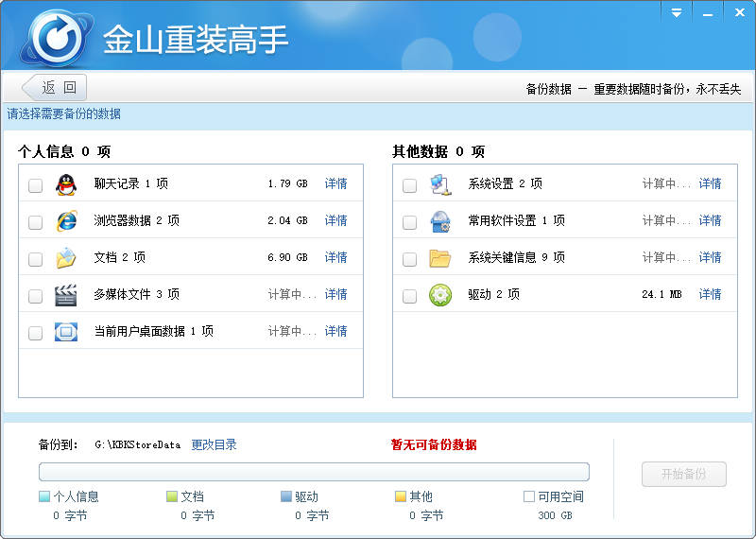Image resolution: width=756 pixels, height=539 pixels.
Task: Click the 1.79 GB size value
Action: coord(288,183)
